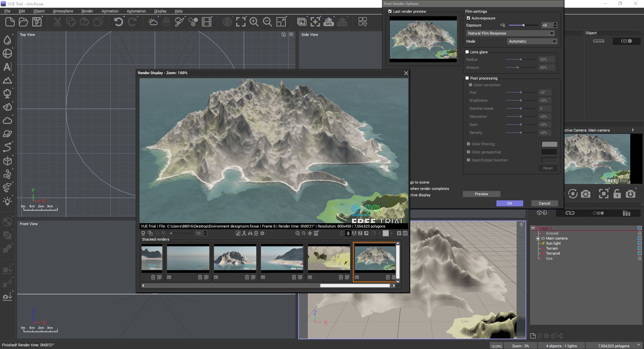Click the Active Camera arrow expander

(x=633, y=130)
